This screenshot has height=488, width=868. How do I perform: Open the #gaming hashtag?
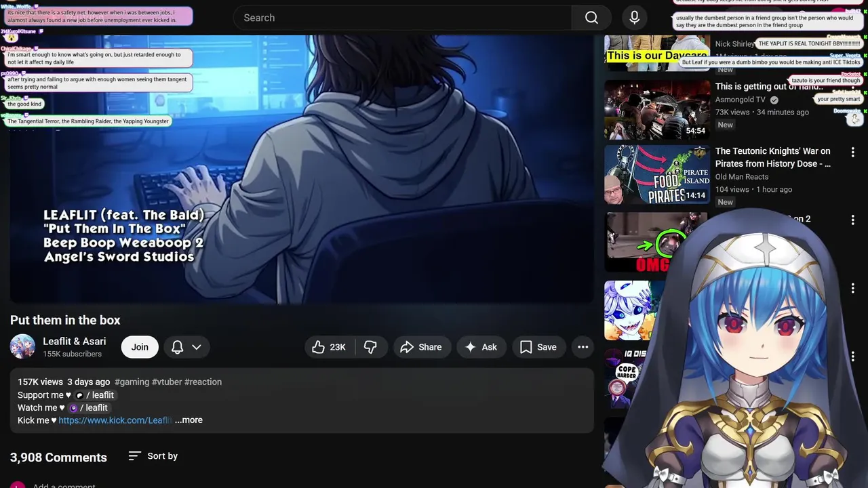[x=132, y=382]
